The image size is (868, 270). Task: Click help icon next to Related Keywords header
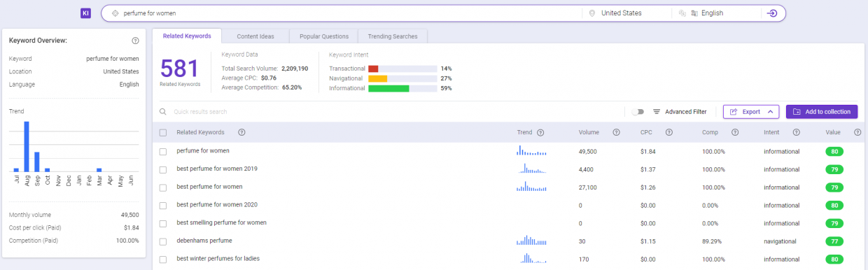tap(241, 132)
